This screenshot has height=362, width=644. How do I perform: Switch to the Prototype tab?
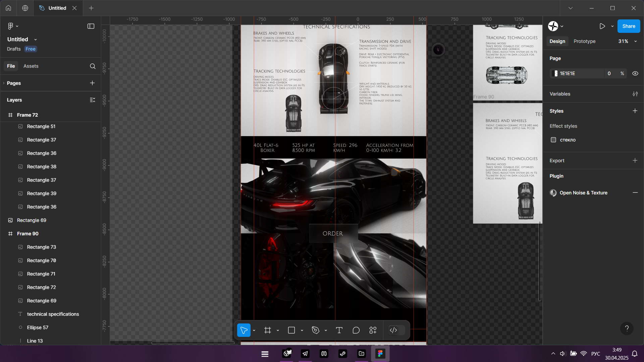(584, 41)
